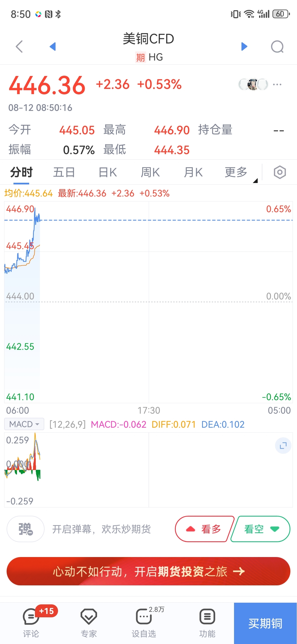Switch to the 五日 tab
This screenshot has height=644, width=297.
pos(64,173)
